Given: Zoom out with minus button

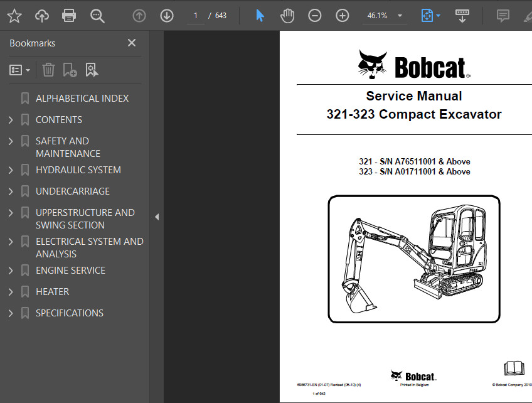Looking at the screenshot, I should click(x=314, y=16).
